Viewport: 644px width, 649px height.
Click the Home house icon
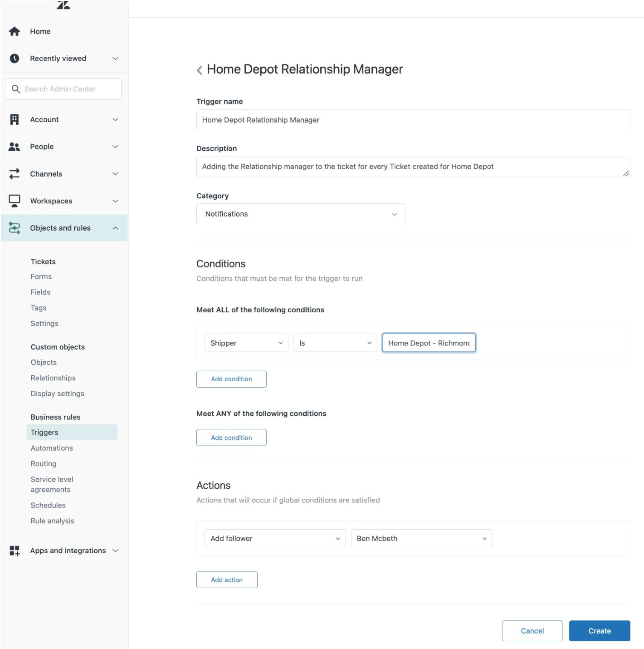15,31
